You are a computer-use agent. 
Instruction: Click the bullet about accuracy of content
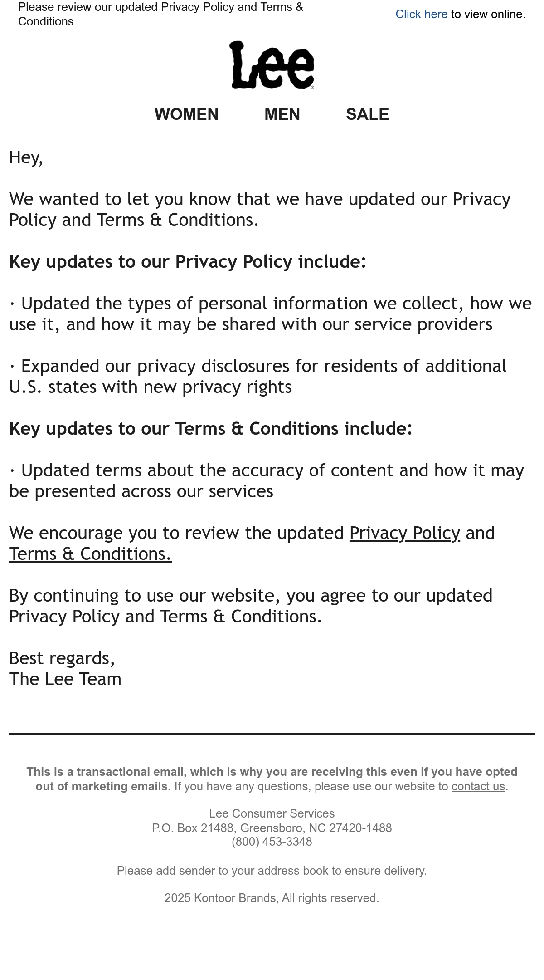point(267,481)
